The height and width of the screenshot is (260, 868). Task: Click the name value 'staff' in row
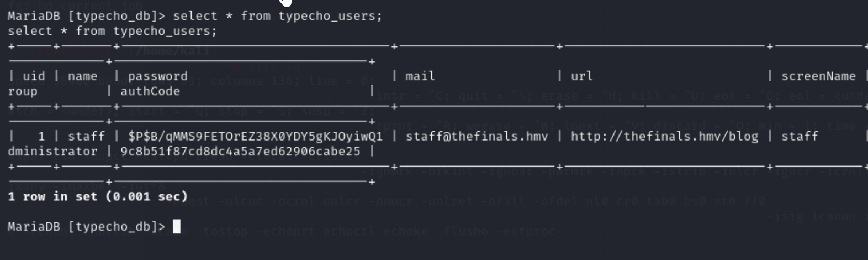point(86,136)
